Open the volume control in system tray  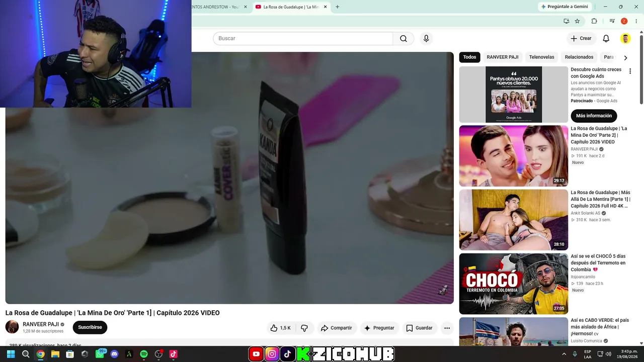[609, 354]
